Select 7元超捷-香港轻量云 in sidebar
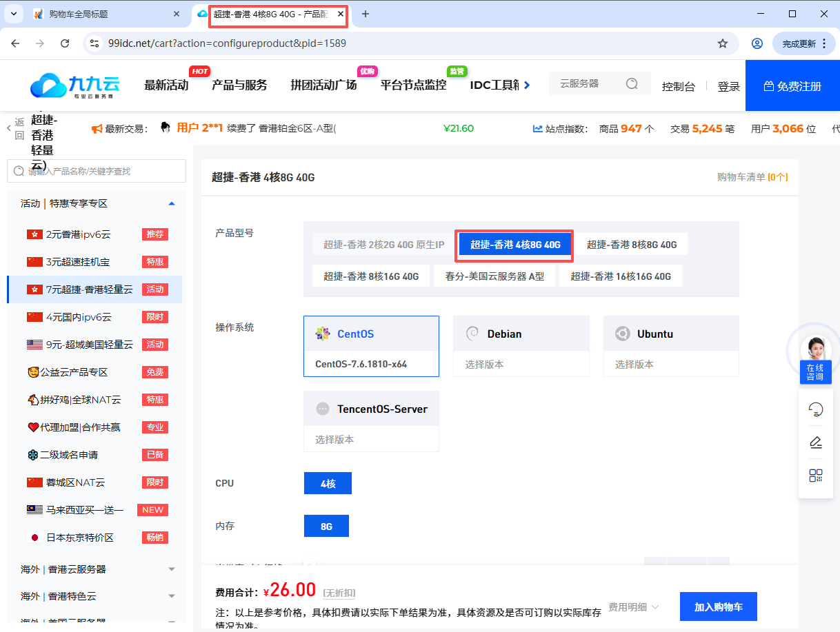 (x=94, y=289)
